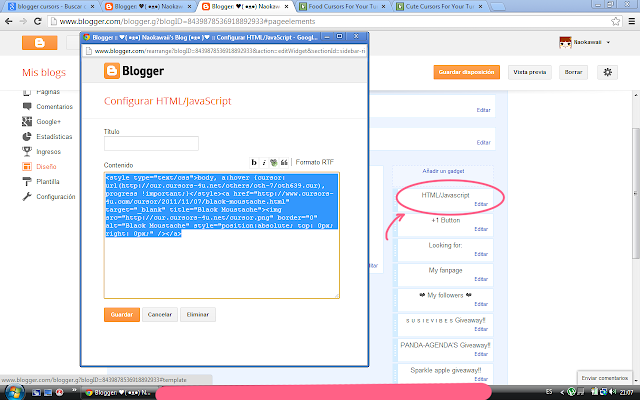Open Plantilla in the sidebar

click(48, 182)
